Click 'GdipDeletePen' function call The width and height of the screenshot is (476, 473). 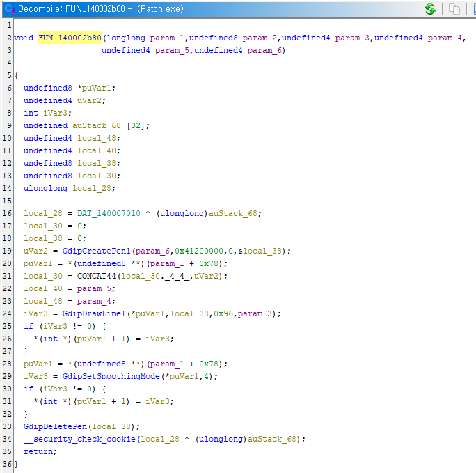(x=55, y=427)
